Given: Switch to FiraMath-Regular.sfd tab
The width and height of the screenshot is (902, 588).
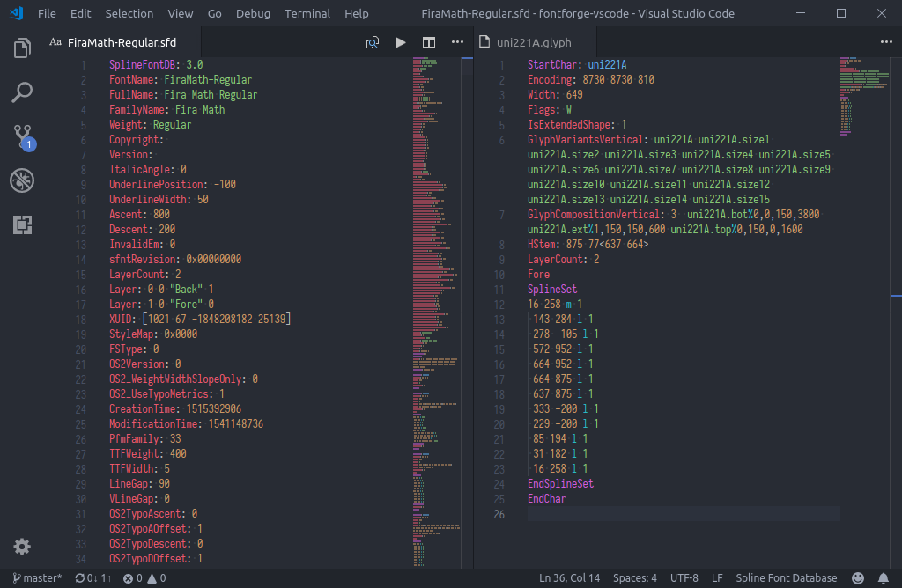Looking at the screenshot, I should 122,42.
